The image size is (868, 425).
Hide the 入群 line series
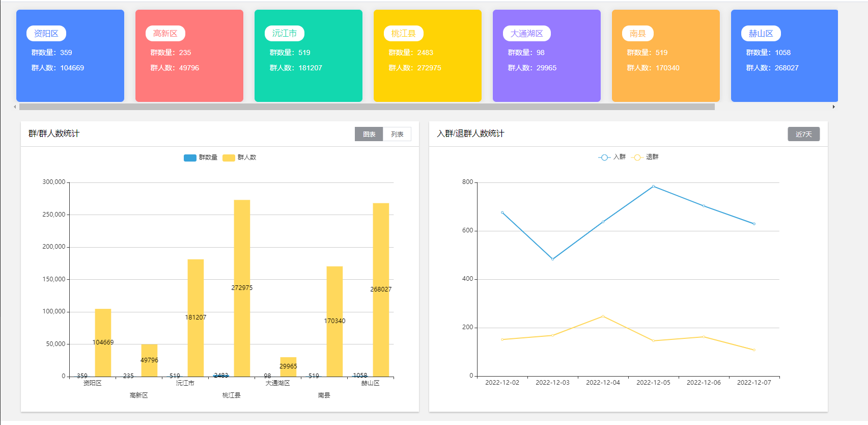tap(612, 157)
